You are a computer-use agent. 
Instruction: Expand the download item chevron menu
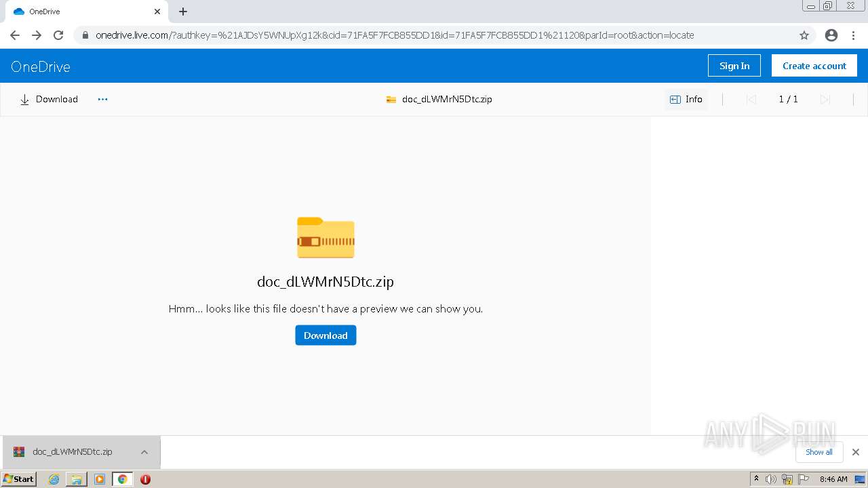click(144, 452)
